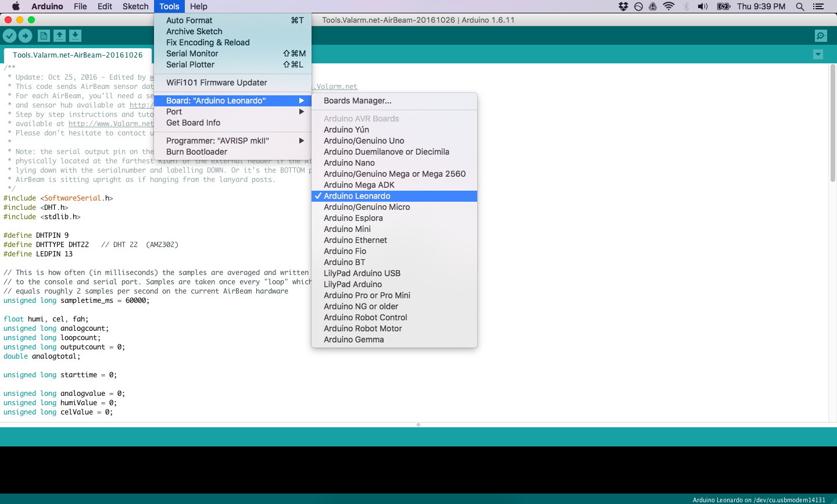Screen dimensions: 837x504
Task: Select Arduino Nano board
Action: pyautogui.click(x=394, y=163)
